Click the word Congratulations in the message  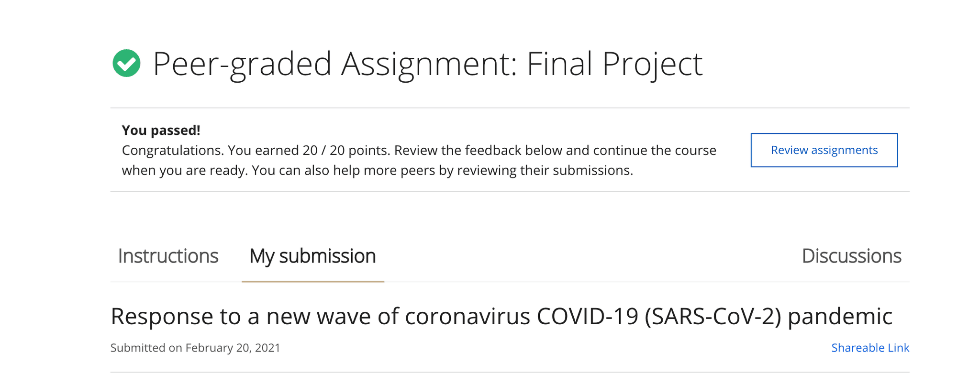coord(172,150)
